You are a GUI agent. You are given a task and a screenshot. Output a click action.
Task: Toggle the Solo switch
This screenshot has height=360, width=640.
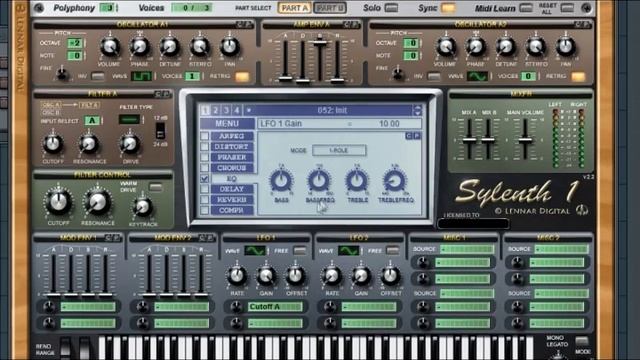[x=391, y=8]
